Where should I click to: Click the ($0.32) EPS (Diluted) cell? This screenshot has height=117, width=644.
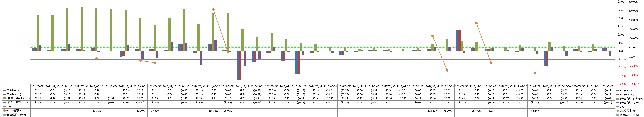125,94
